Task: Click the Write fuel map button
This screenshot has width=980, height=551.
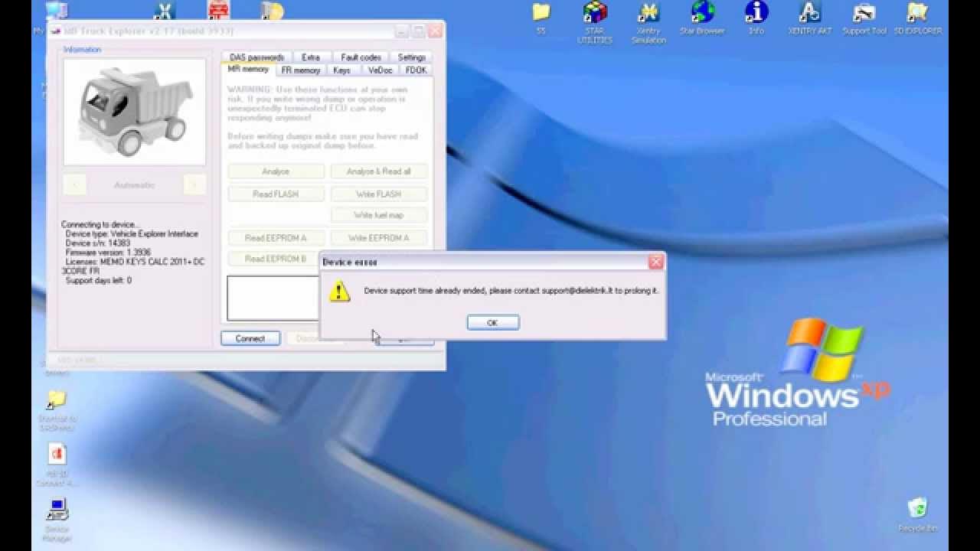Action: [379, 215]
